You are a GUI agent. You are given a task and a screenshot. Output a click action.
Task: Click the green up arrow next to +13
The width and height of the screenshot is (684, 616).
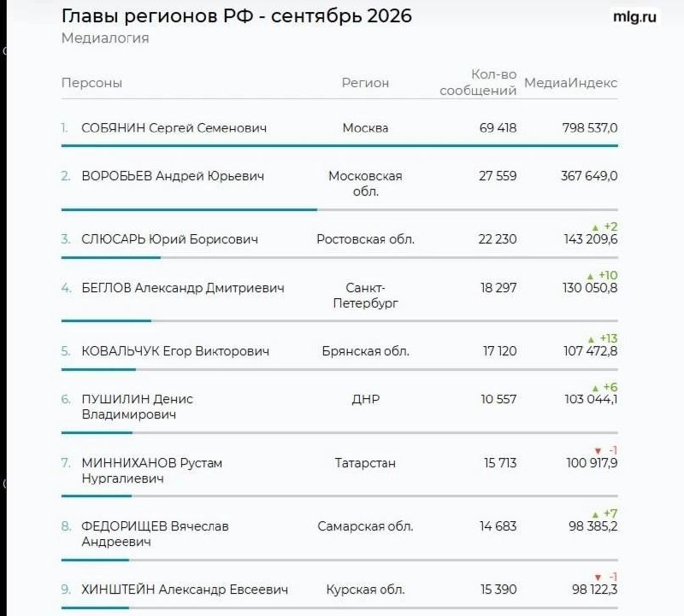click(x=591, y=339)
